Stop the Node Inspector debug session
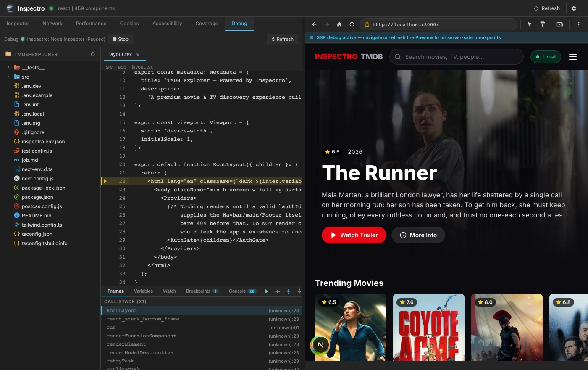 (121, 39)
